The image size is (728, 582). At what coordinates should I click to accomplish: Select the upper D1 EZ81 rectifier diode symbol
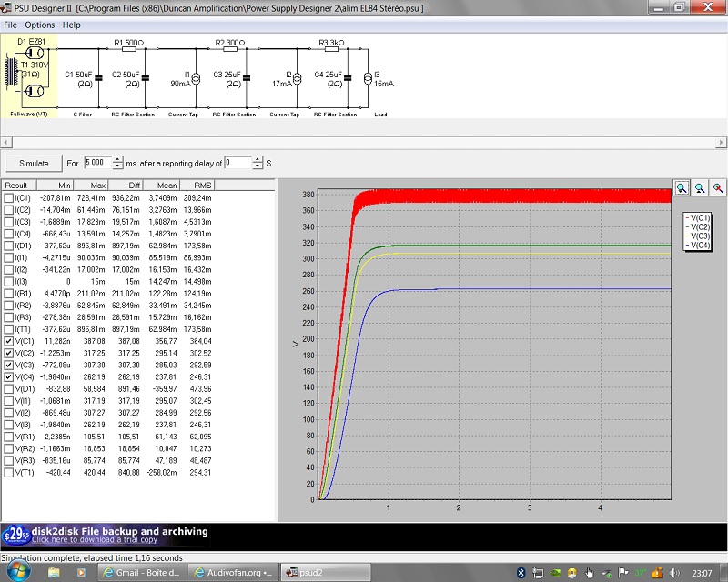35,53
